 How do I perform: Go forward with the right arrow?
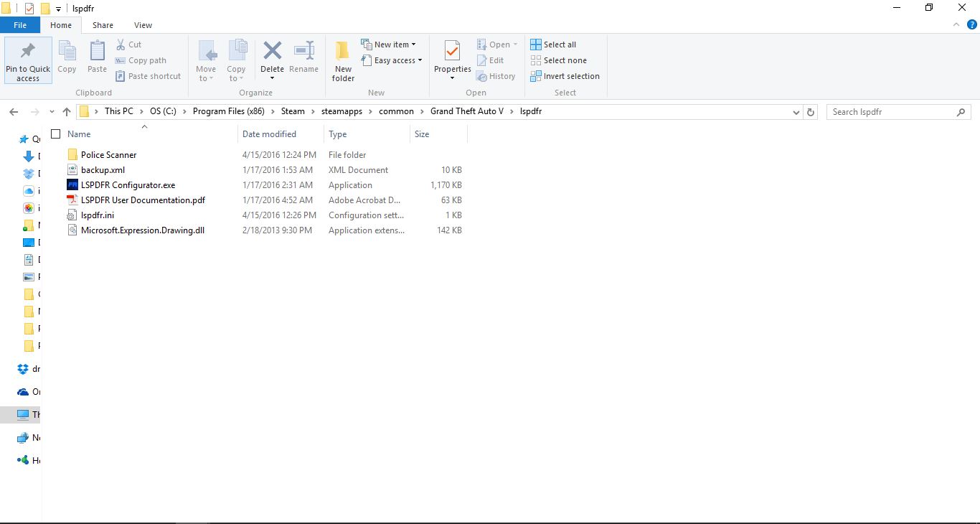pyautogui.click(x=34, y=112)
